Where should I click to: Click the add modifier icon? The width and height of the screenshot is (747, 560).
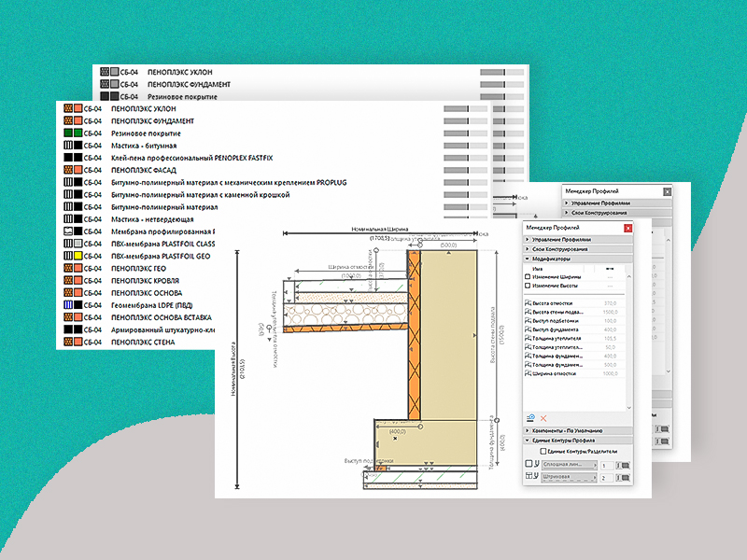point(529,417)
